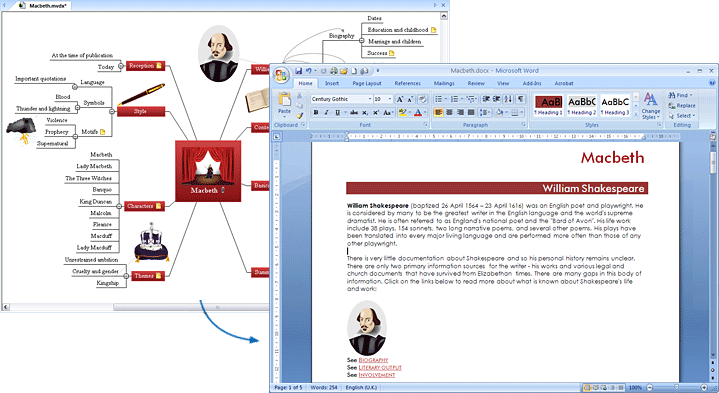Viewport: 719px width, 393px height.
Task: Open the font size dropdown showing 10
Action: [x=390, y=99]
